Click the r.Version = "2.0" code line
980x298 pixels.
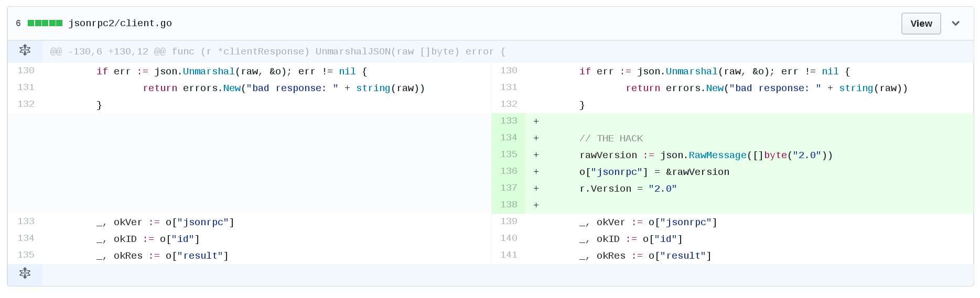[628, 189]
